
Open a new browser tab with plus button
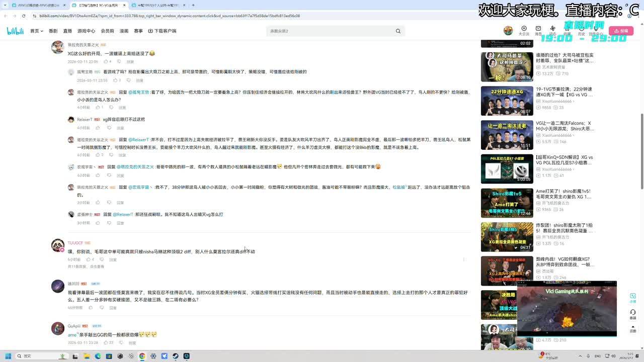click(x=193, y=5)
